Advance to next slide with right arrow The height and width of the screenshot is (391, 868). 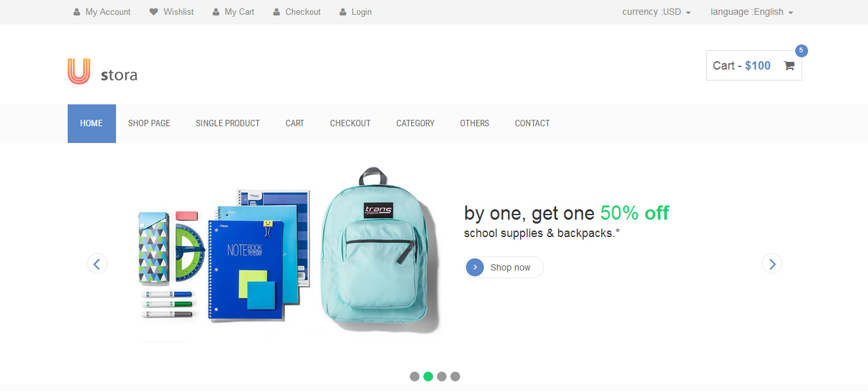772,263
